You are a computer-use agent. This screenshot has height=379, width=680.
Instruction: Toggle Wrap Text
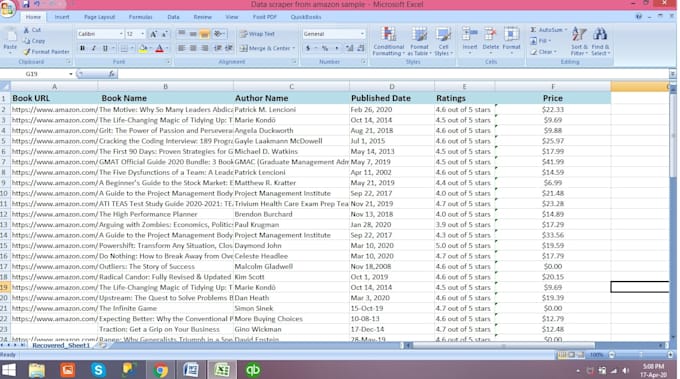click(258, 34)
